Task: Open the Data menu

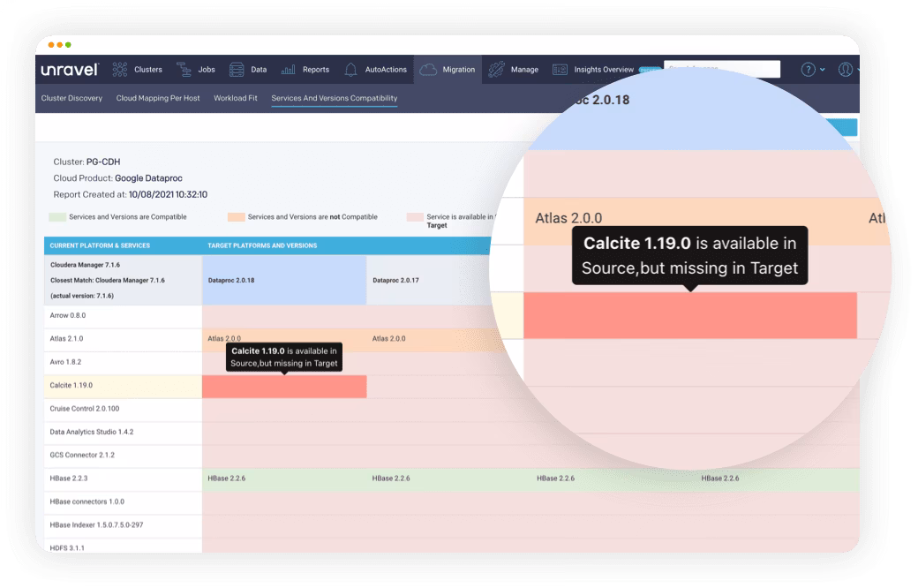Action: 259,70
